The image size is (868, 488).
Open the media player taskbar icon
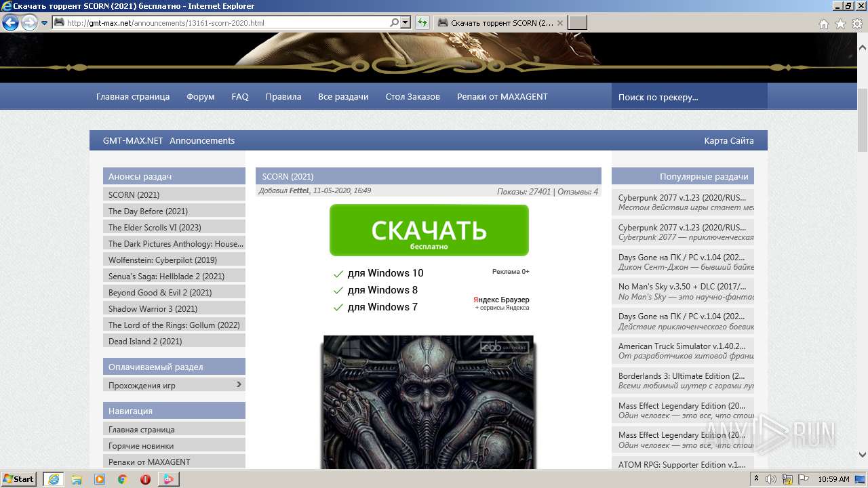tap(100, 479)
